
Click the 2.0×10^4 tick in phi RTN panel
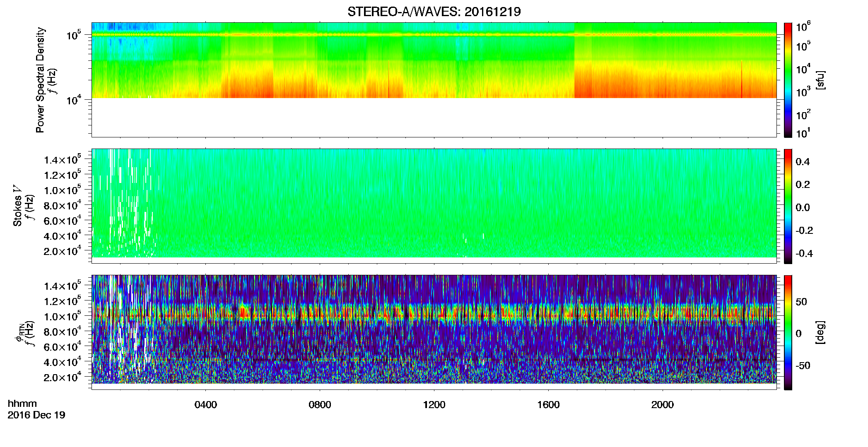point(62,377)
